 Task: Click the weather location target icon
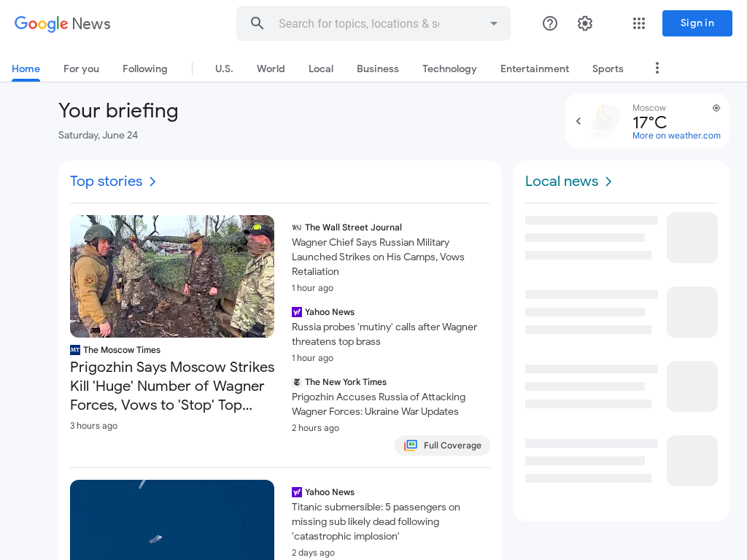(x=716, y=108)
